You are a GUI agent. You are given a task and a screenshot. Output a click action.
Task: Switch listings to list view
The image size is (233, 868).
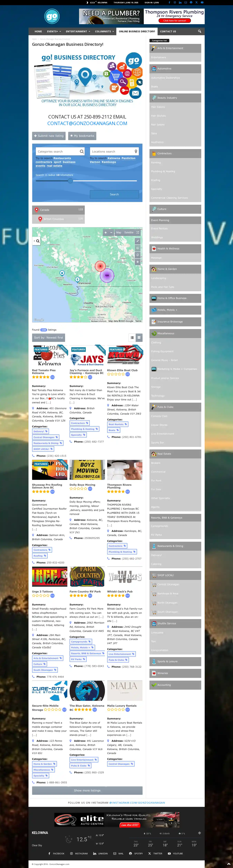132,337
